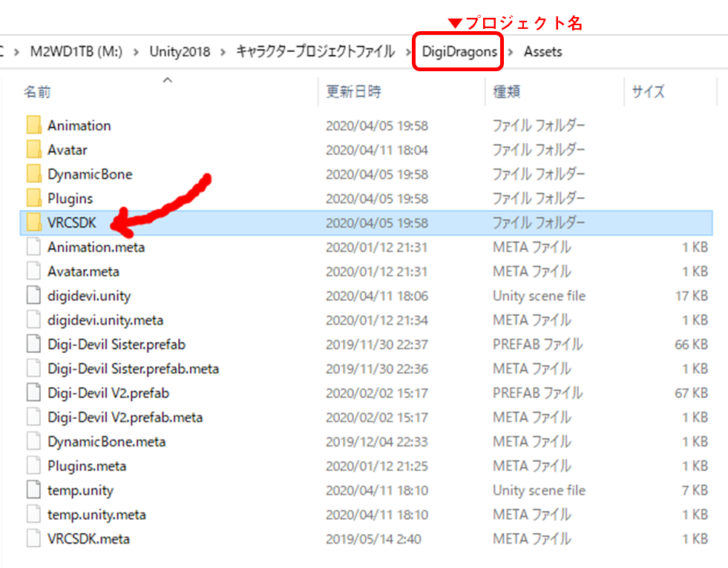728x568 pixels.
Task: Open キャラクタープロジェクトファイル breadcrumb segment
Action: (x=315, y=51)
